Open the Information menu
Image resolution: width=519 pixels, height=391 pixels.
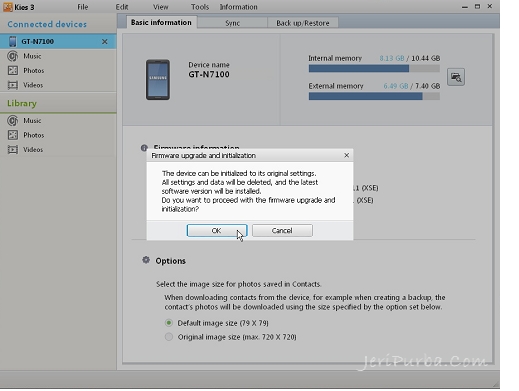(239, 7)
